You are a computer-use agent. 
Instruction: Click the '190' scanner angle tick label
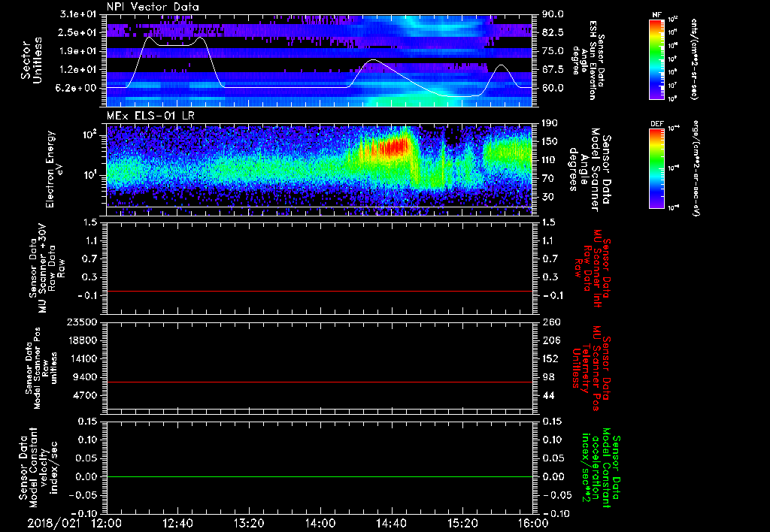[550, 123]
